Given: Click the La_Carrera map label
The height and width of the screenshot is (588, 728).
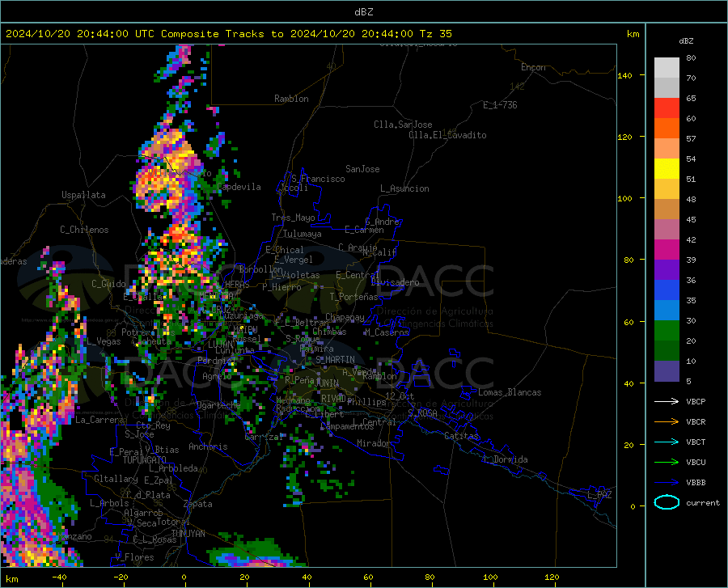Looking at the screenshot, I should pos(99,420).
